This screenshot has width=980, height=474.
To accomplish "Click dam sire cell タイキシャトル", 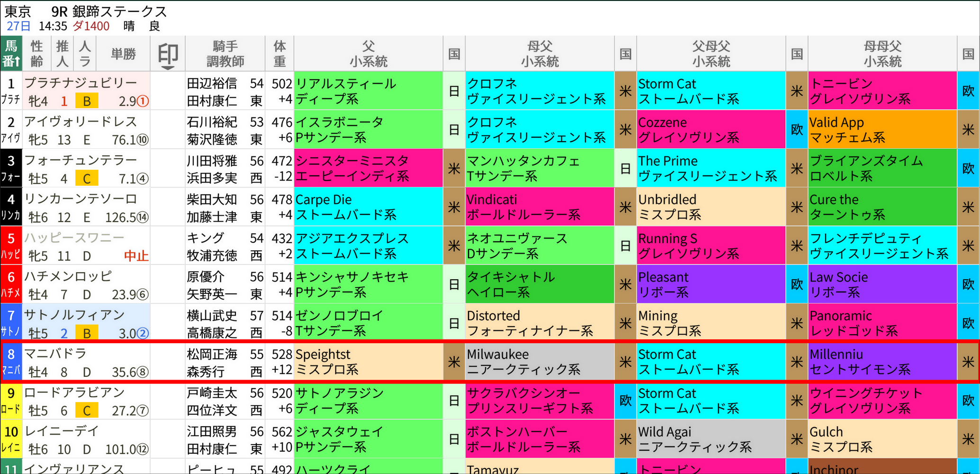I will coord(540,284).
